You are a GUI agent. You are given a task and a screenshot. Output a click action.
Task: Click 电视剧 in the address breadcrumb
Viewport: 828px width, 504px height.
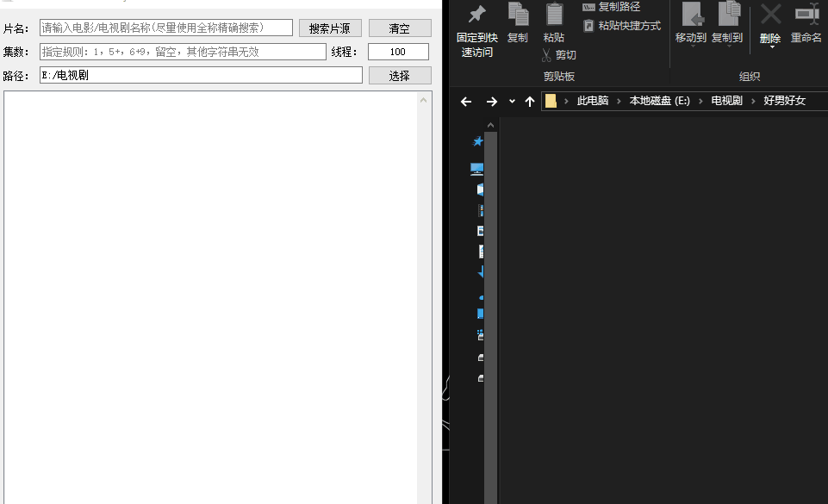click(726, 101)
